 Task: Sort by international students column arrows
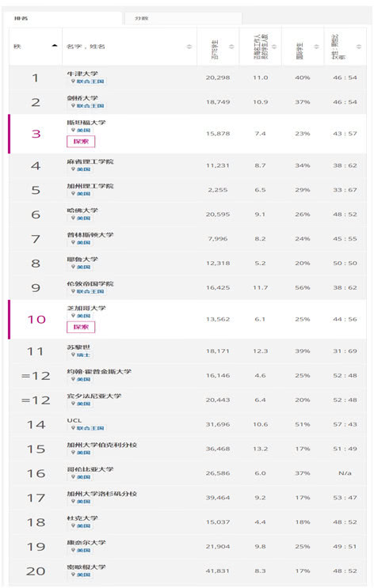pyautogui.click(x=316, y=47)
